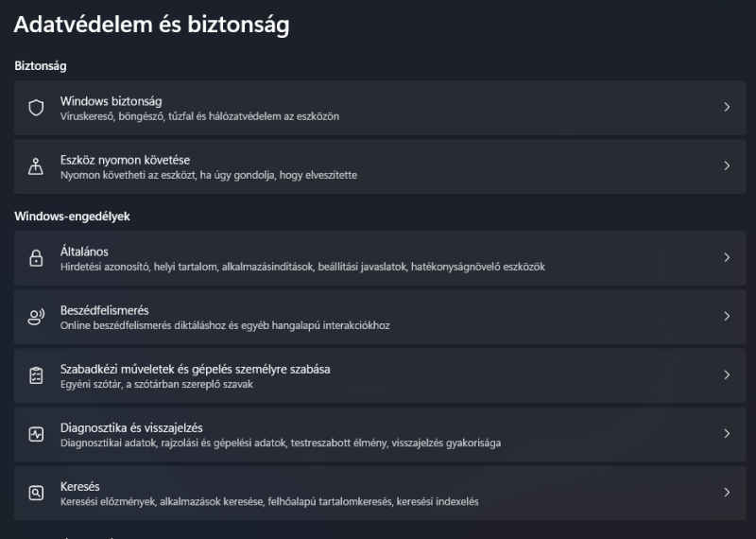Open the Windows biztonság title link
The image size is (756, 539).
coord(111,100)
